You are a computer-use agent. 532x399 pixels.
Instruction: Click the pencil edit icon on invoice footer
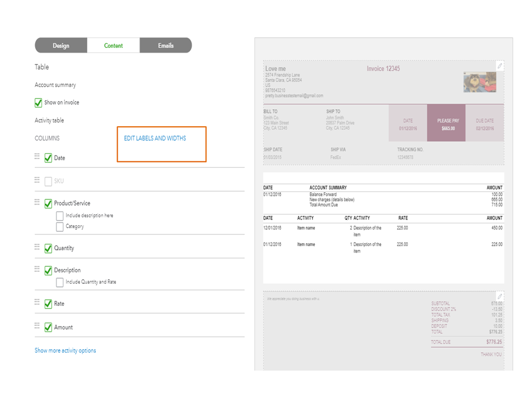pos(500,296)
